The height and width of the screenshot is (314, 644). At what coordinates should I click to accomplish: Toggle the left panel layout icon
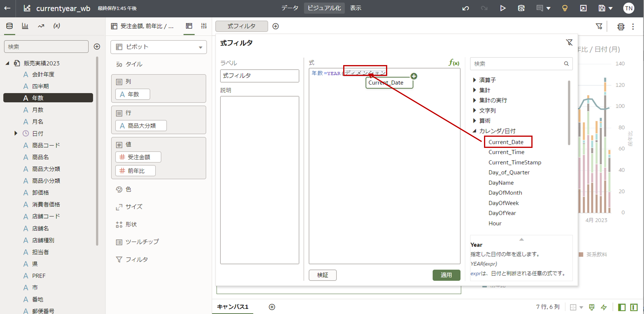pyautogui.click(x=622, y=307)
